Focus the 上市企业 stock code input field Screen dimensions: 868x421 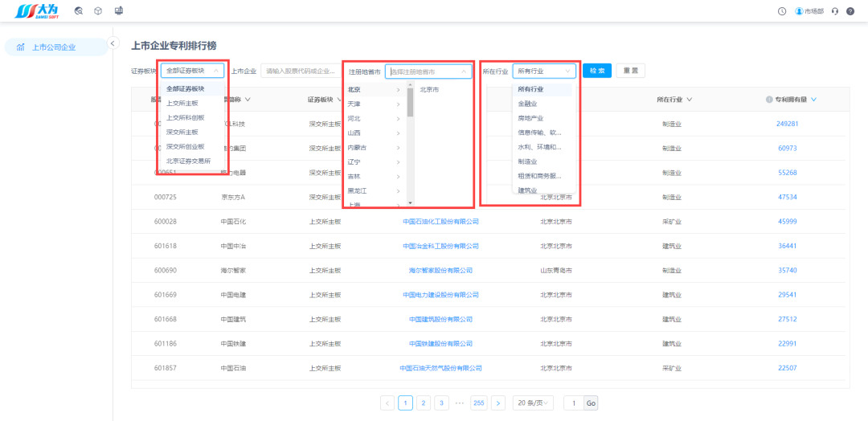(x=300, y=71)
